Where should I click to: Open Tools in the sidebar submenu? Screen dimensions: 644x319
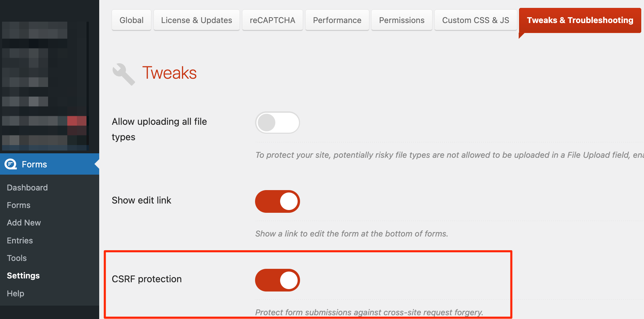pos(17,258)
